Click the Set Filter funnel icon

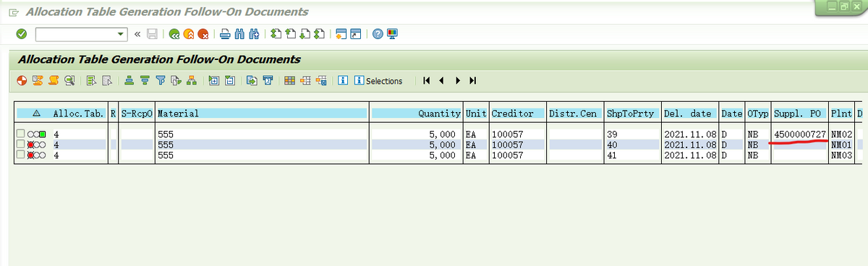point(160,80)
